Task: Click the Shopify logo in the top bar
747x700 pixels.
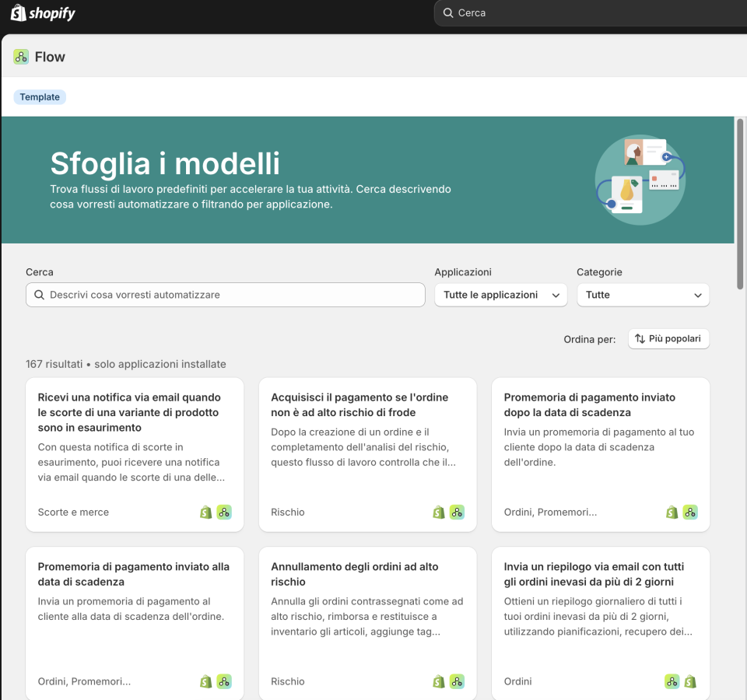Action: point(43,13)
